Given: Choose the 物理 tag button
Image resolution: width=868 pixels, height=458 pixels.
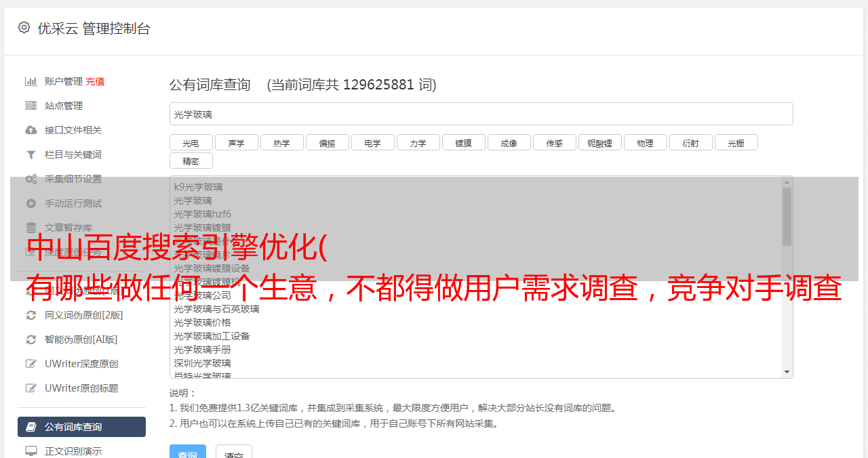Looking at the screenshot, I should pyautogui.click(x=646, y=142).
